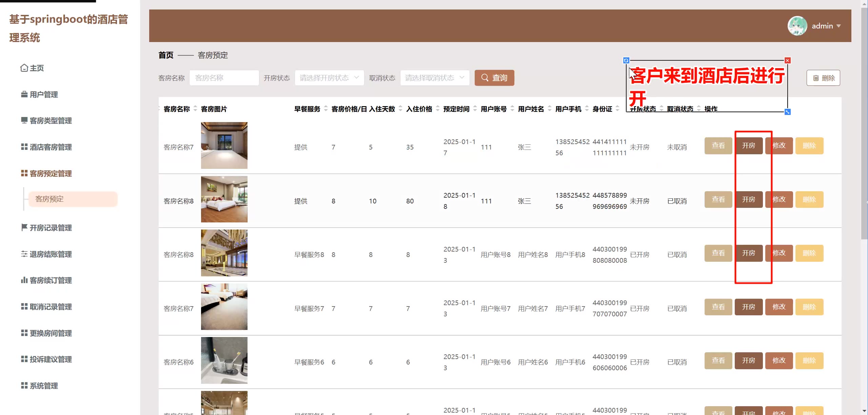Click the home icon beside 主页
The image size is (868, 415).
24,68
